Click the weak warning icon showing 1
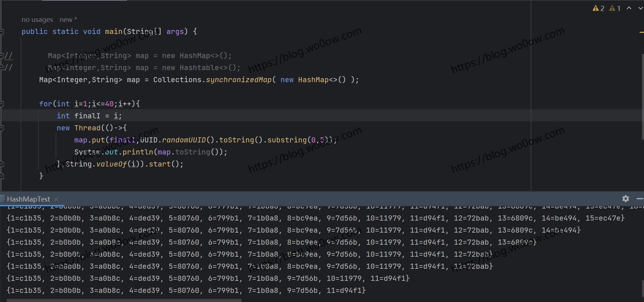Screen dimensions: 644x302 (x=615, y=8)
